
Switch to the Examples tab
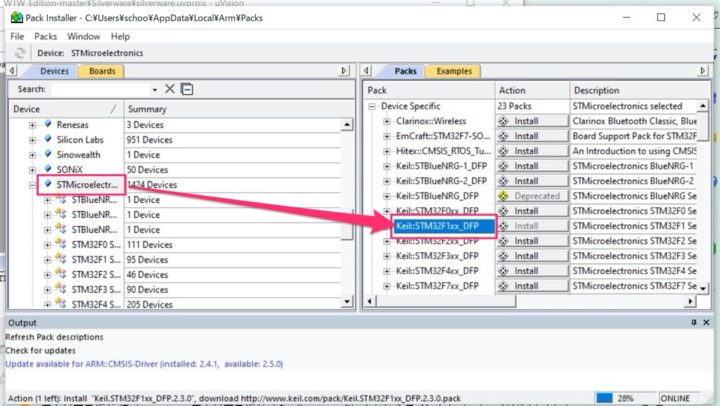pyautogui.click(x=453, y=71)
